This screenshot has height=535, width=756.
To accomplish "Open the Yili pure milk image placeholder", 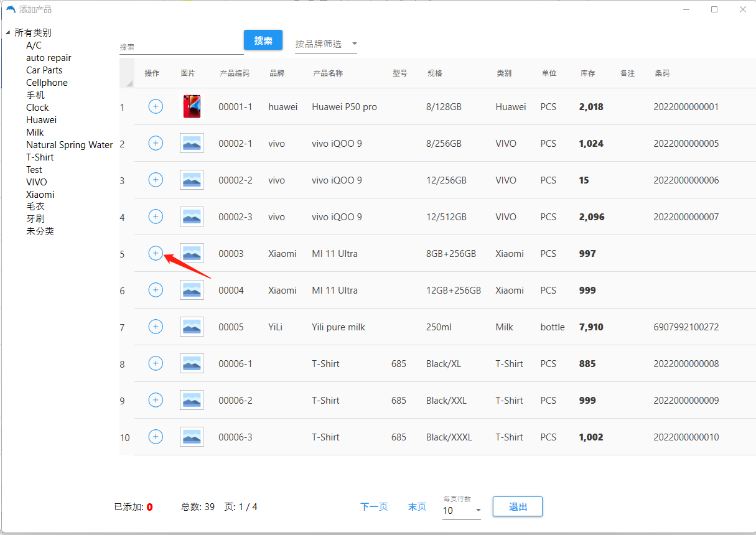I will tap(192, 327).
